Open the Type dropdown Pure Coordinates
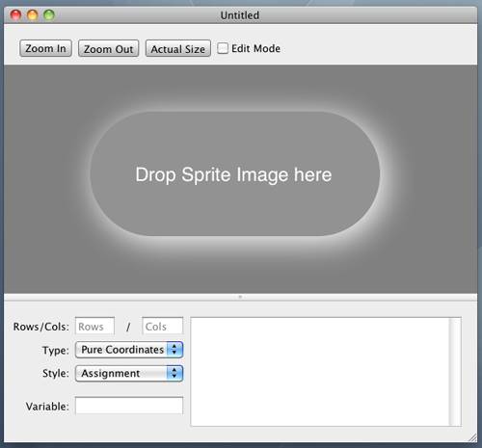Screen dimensions: 482x448 click(129, 350)
